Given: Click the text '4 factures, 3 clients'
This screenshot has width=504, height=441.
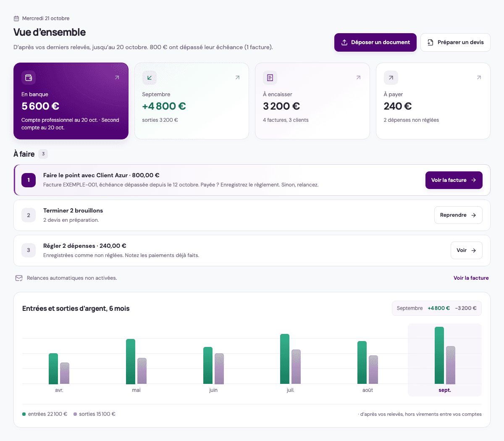Looking at the screenshot, I should (286, 120).
